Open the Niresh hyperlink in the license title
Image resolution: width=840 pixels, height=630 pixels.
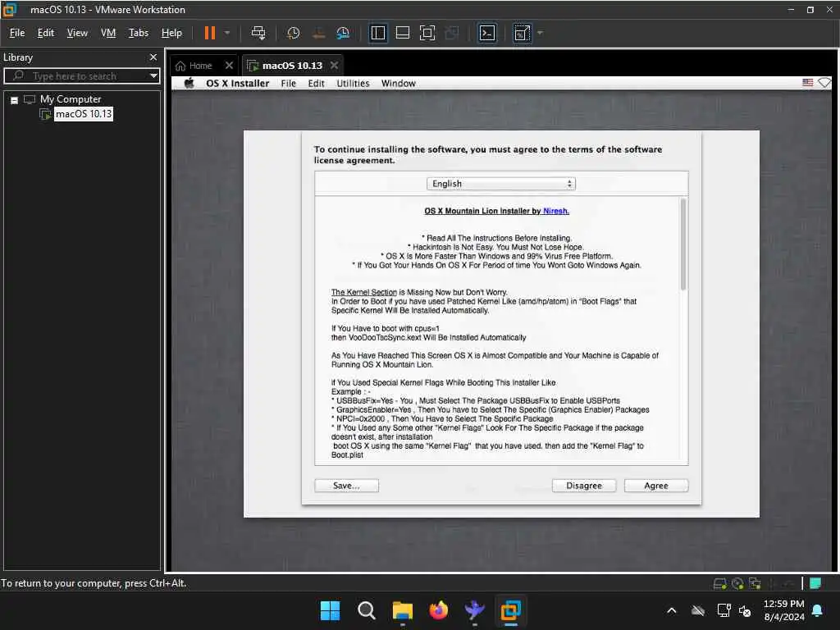pyautogui.click(x=556, y=211)
